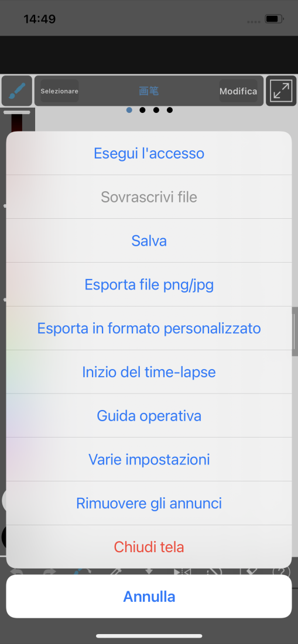This screenshot has height=644, width=298.
Task: Open the Guida operativa entry
Action: coord(149,416)
